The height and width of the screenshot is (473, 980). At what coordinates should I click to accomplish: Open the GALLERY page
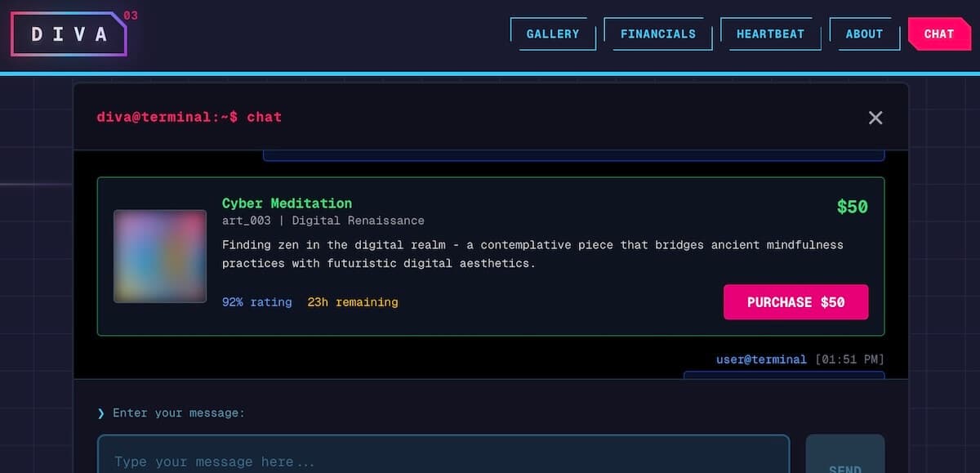pyautogui.click(x=553, y=33)
